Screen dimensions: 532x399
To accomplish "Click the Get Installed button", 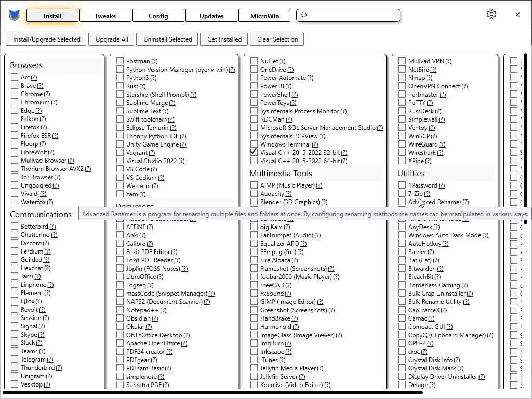I will [x=224, y=39].
